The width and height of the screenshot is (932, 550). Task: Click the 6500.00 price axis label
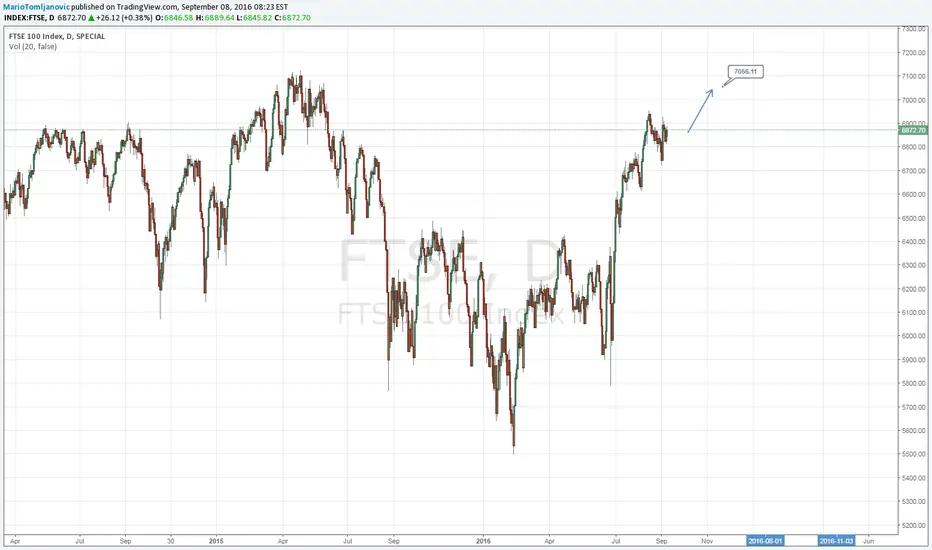click(x=914, y=218)
